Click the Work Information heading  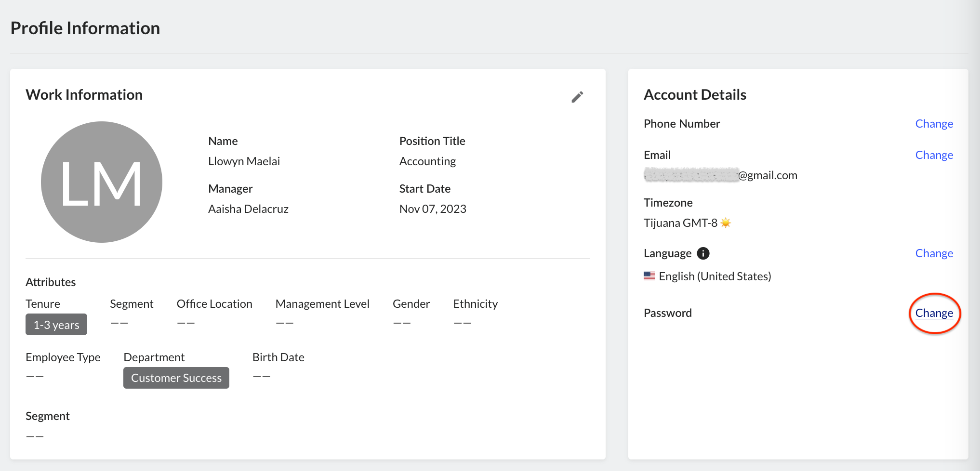pyautogui.click(x=84, y=94)
